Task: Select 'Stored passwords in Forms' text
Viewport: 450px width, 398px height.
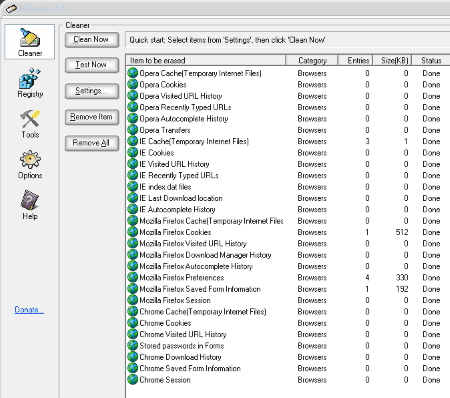Action: click(182, 345)
